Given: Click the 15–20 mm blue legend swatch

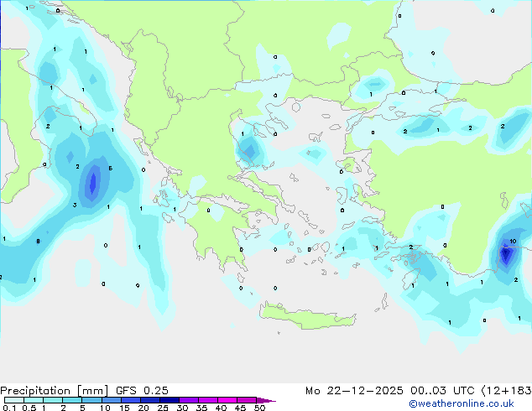Looking at the screenshot, I should tap(131, 400).
